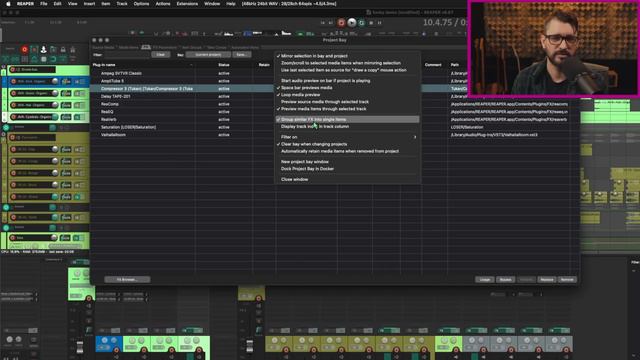Open the Extensions menu
Viewport: 640px width, 360px height.
(187, 4)
